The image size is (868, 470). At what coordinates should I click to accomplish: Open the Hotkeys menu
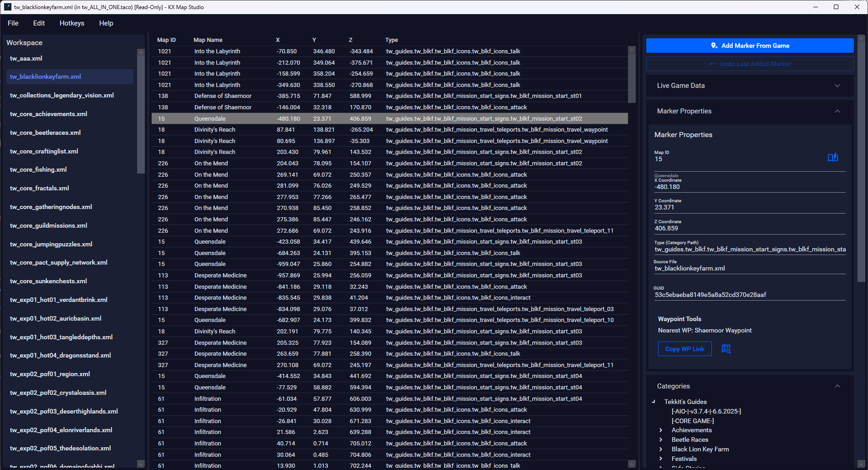[x=72, y=23]
